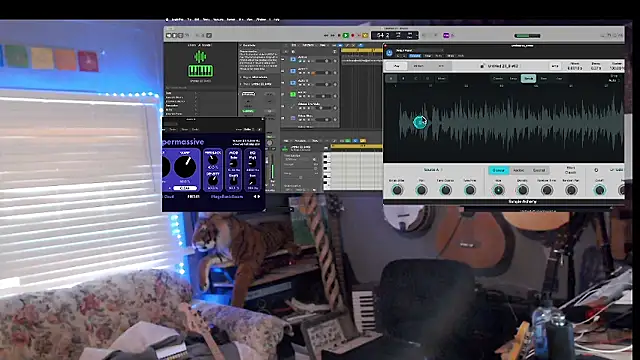
Task: Select the Bow playback mode
Action: [544, 78]
